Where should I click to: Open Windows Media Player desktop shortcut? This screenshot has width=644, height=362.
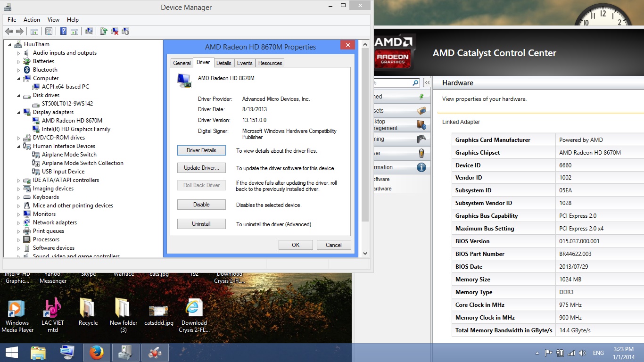click(17, 316)
